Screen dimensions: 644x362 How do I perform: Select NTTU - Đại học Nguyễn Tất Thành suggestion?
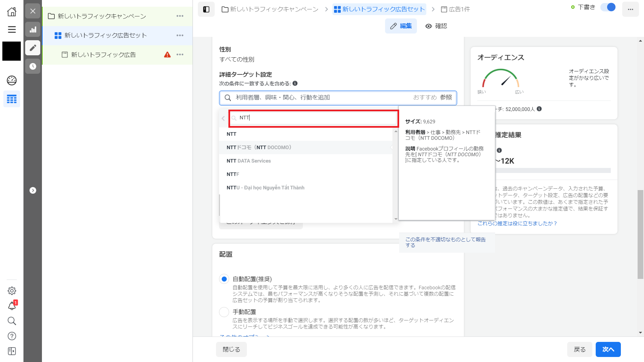(306, 188)
